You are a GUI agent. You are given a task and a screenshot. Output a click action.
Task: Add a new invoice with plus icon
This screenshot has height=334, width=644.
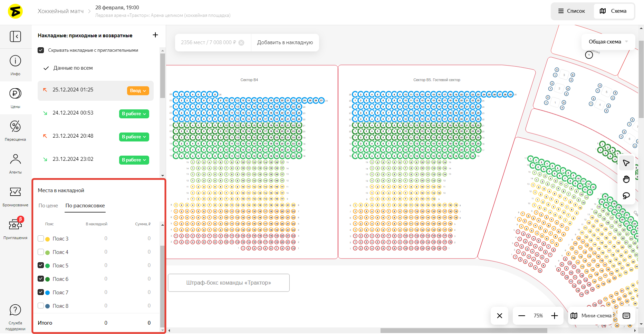[x=155, y=35]
